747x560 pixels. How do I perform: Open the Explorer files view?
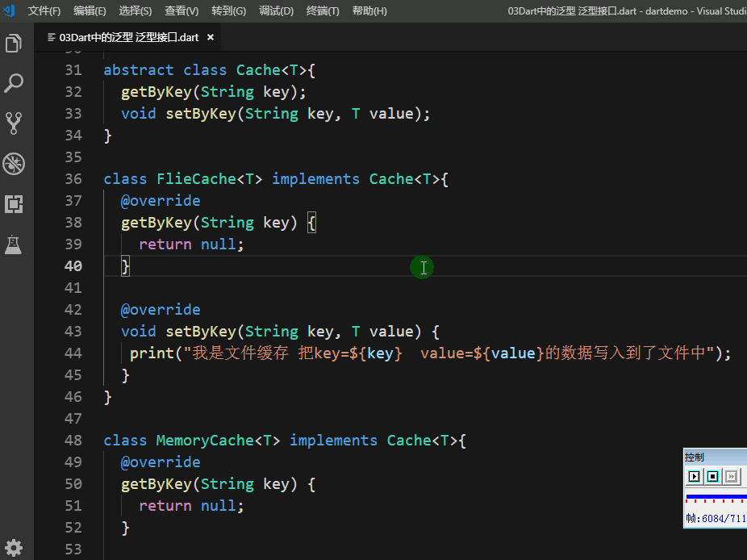point(14,44)
